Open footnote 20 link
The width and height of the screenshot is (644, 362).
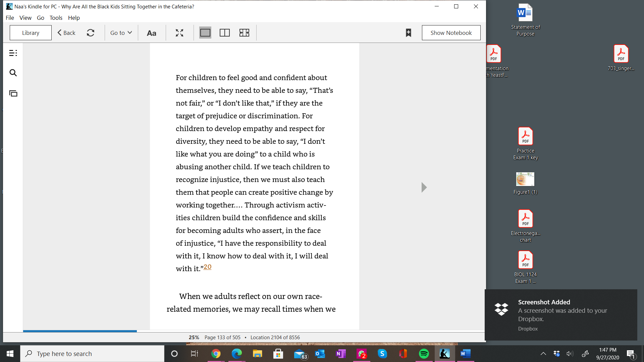(208, 267)
